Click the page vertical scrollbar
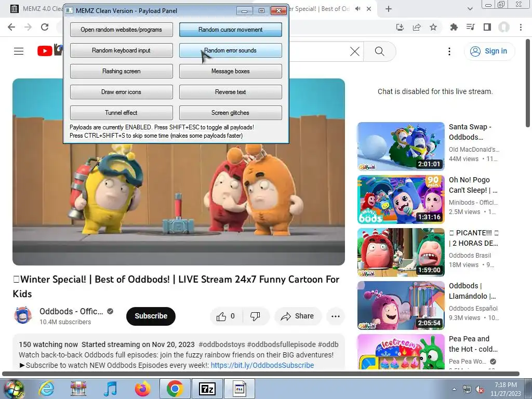 click(528, 83)
